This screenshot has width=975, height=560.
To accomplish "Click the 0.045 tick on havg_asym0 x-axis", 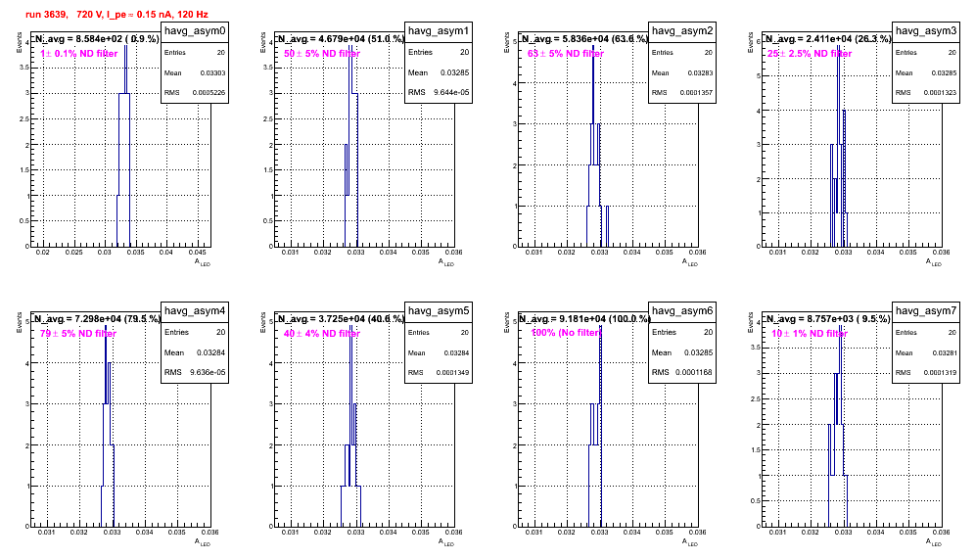I will (197, 252).
